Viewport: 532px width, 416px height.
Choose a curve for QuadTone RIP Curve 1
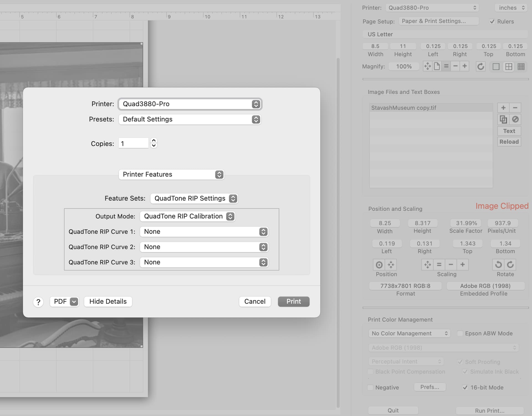204,232
